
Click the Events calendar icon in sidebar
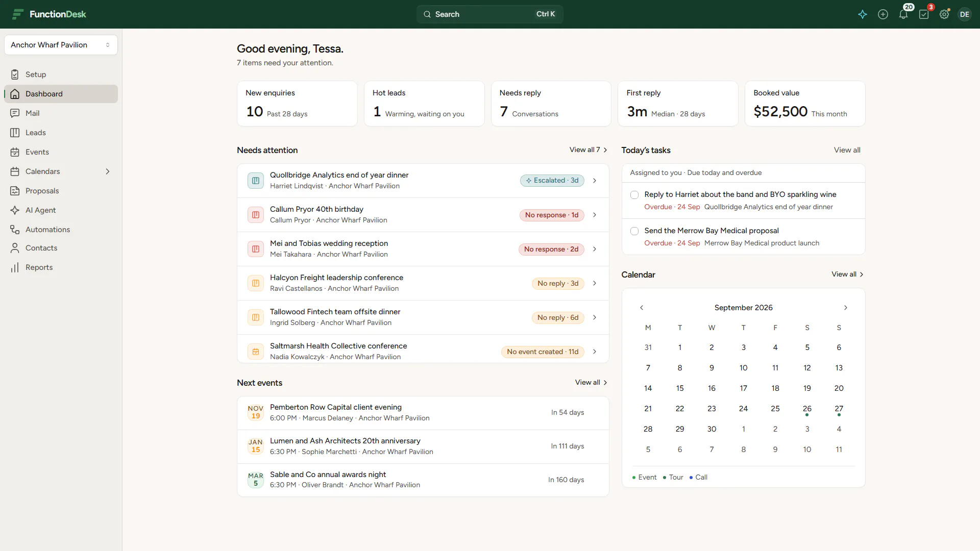coord(15,152)
